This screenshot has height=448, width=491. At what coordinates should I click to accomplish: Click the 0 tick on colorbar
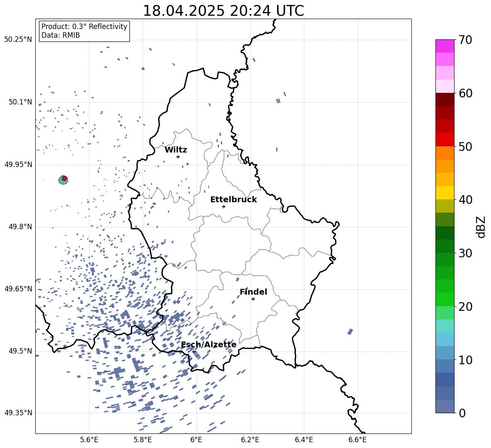pos(462,413)
